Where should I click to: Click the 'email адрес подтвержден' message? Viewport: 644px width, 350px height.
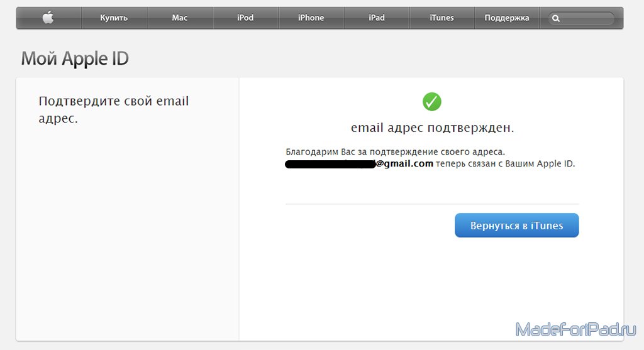click(x=432, y=128)
